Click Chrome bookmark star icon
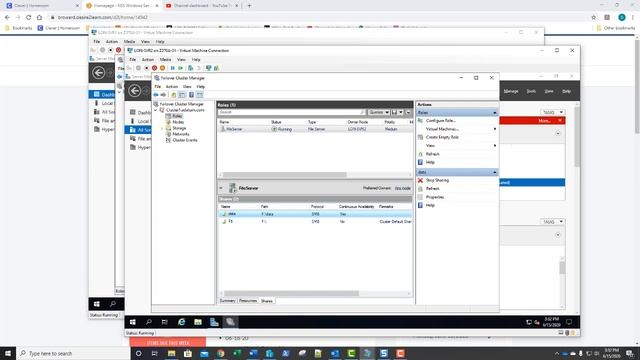 pos(593,17)
